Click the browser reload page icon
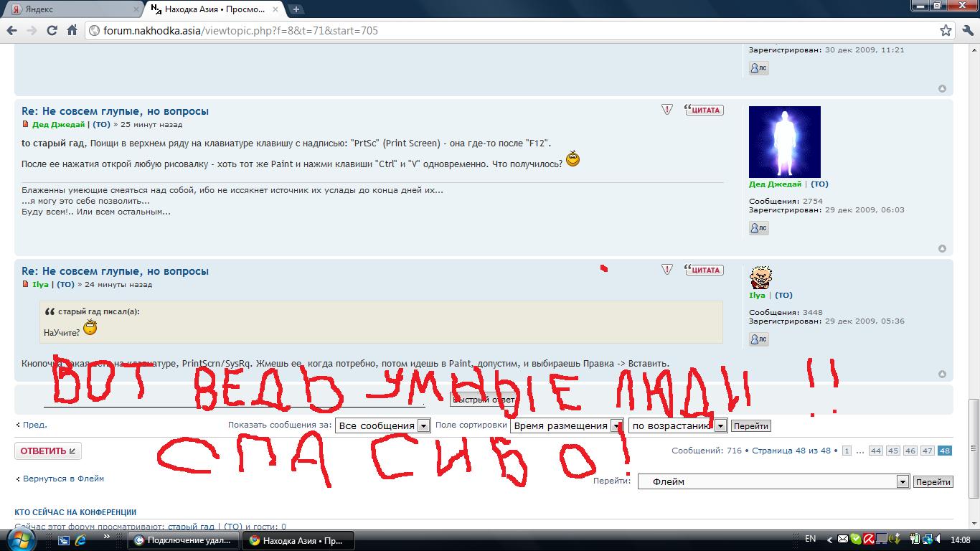 52,30
